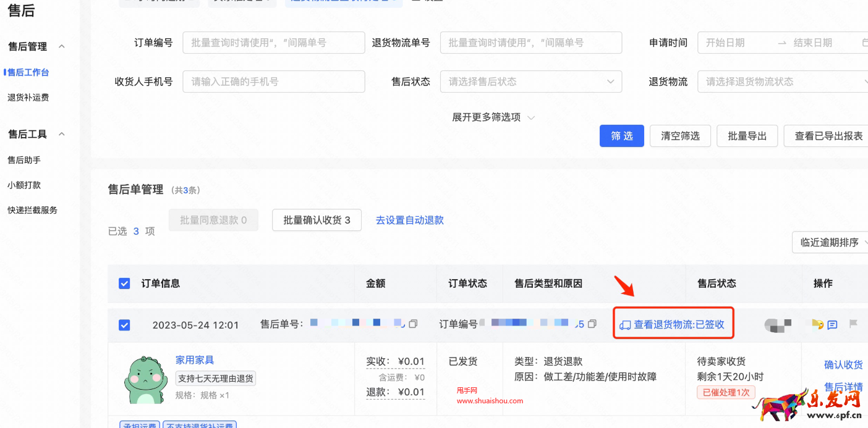Check the select-all checkbox in the table header

[124, 283]
